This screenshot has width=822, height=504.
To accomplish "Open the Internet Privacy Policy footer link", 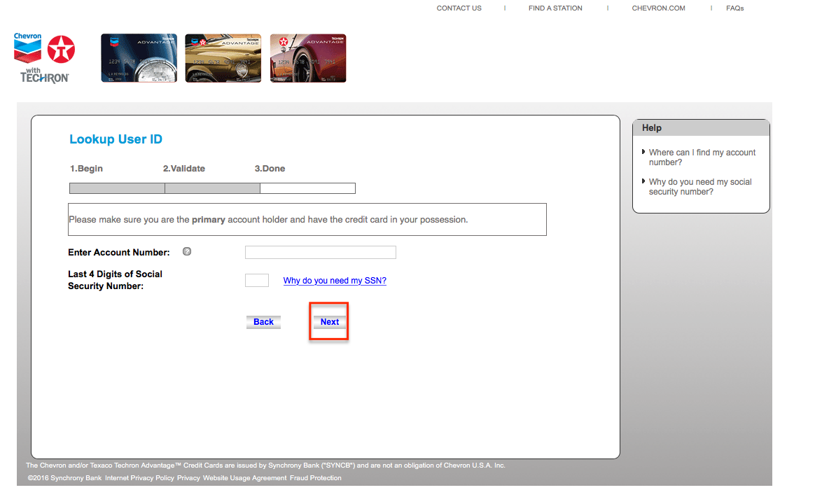I will click(x=139, y=478).
